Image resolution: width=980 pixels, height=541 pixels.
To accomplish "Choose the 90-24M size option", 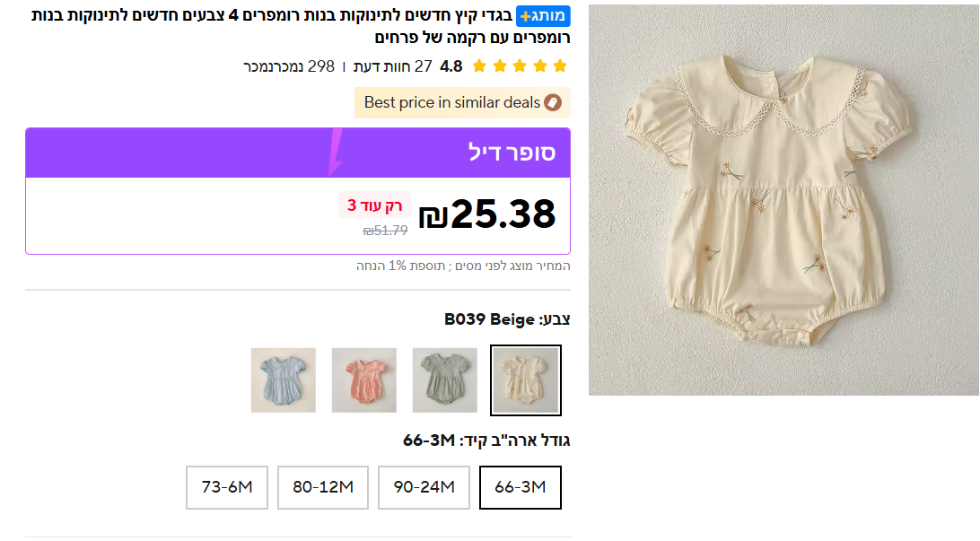I will [424, 487].
